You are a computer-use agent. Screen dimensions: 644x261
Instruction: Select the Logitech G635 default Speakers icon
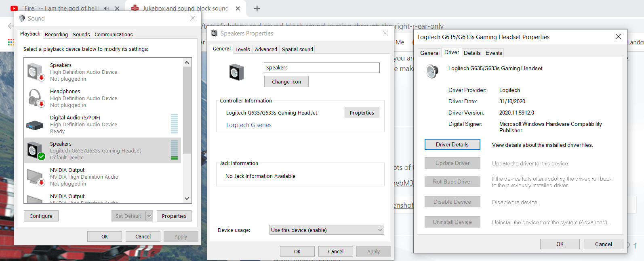click(x=35, y=150)
